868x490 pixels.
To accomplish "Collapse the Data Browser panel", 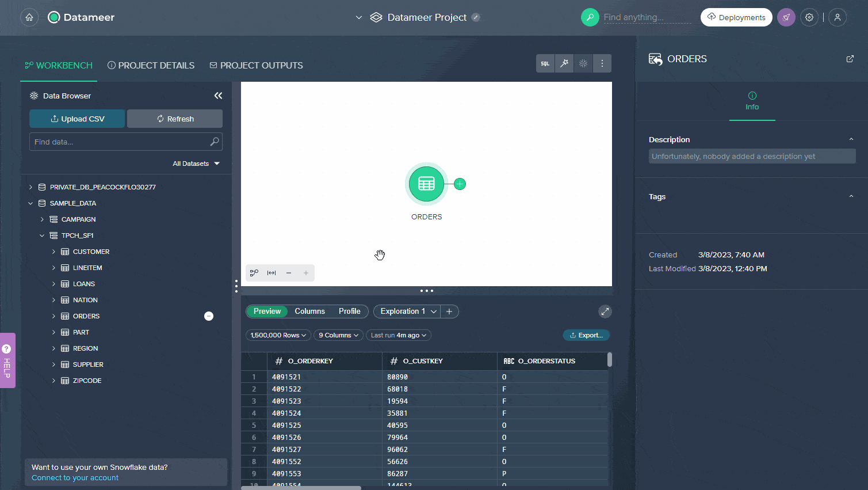I will pyautogui.click(x=218, y=96).
